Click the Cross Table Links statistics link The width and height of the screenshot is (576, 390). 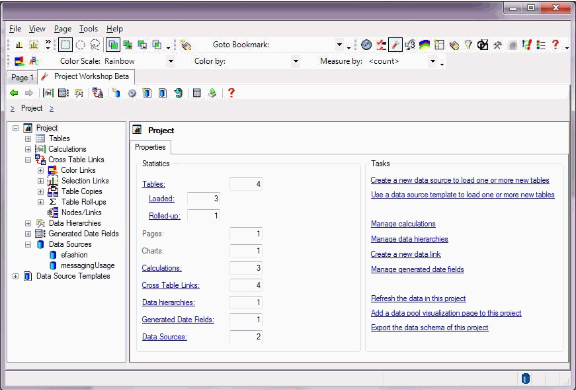(x=170, y=285)
